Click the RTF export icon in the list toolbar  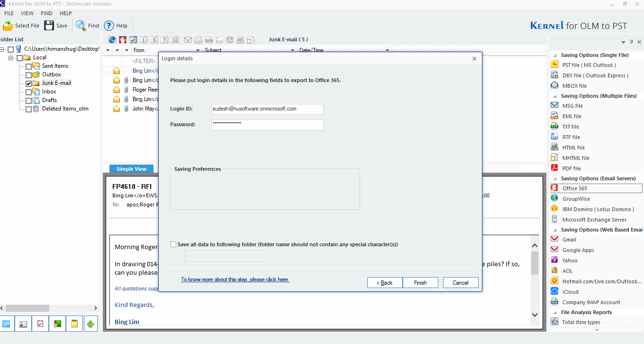219,40
